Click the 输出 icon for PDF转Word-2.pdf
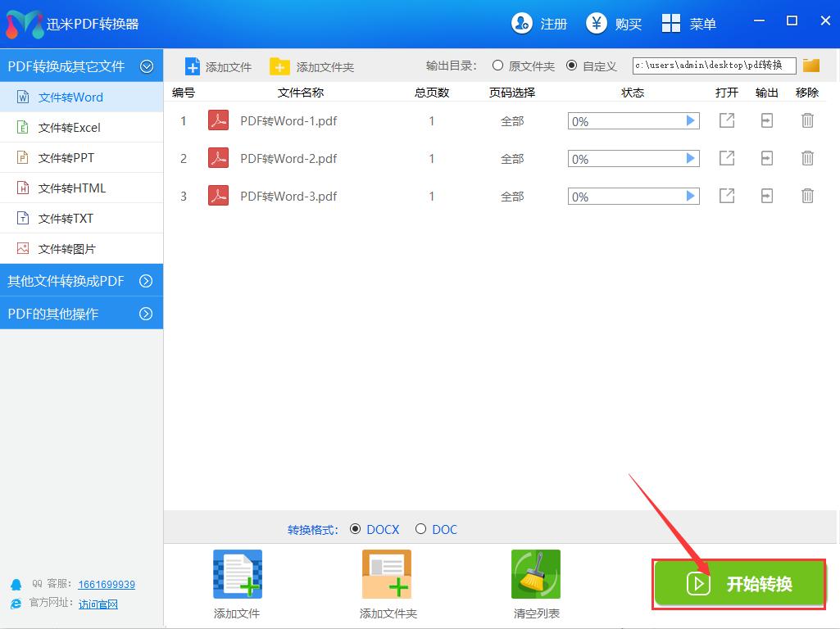The height and width of the screenshot is (629, 840). pos(766,158)
